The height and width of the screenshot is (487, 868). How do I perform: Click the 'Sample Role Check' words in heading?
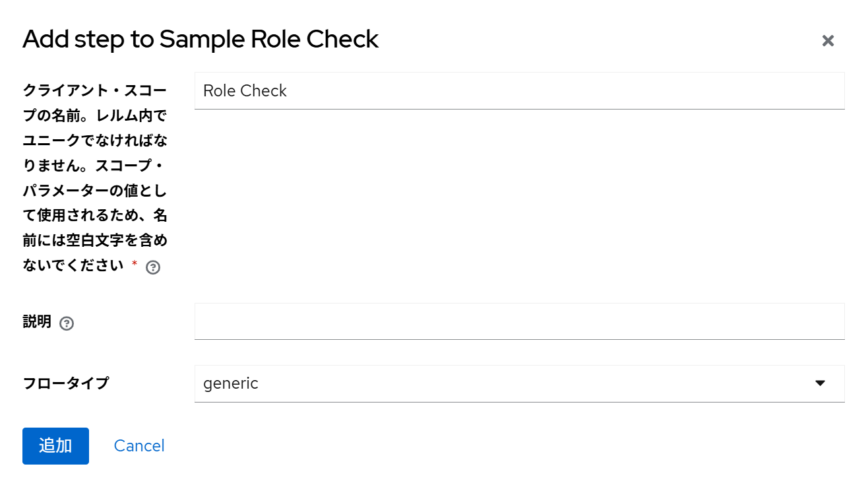[269, 40]
